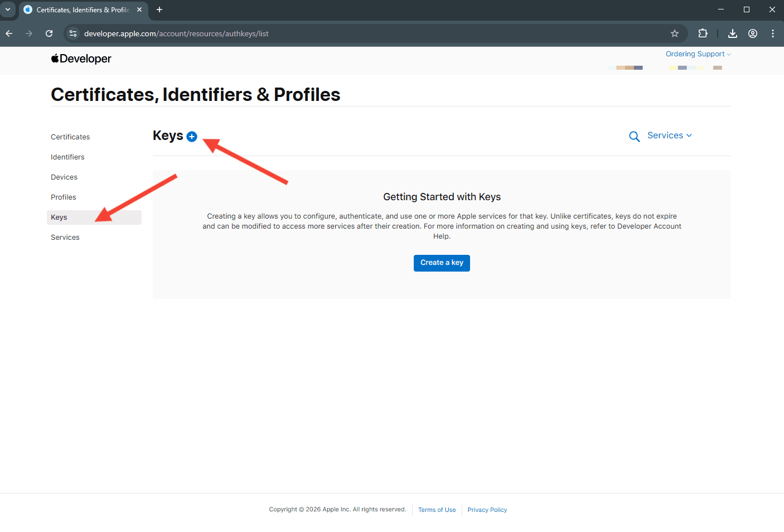Open the Privacy Policy link
This screenshot has height=532, width=784.
487,510
